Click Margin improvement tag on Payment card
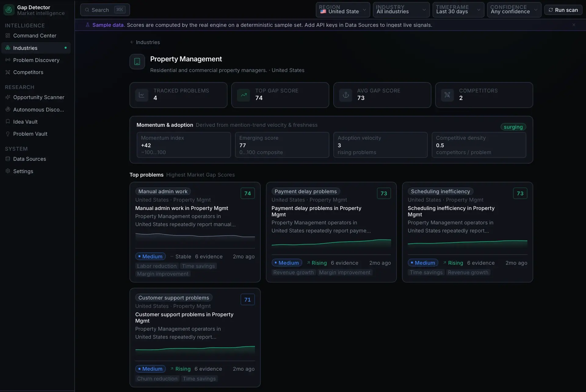Screen dimensions: 586x392 [345, 273]
